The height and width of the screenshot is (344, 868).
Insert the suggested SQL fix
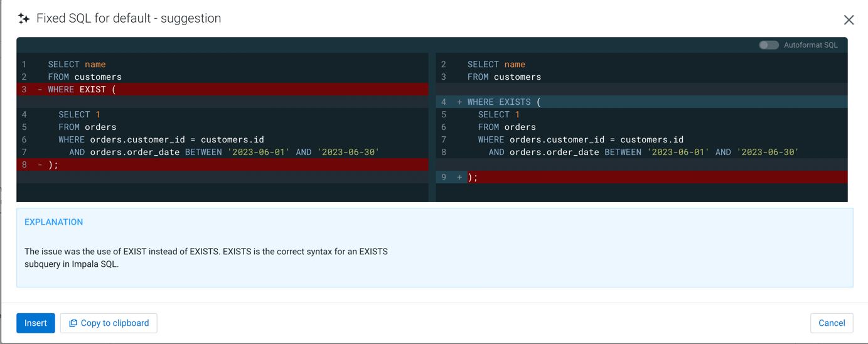coord(36,323)
